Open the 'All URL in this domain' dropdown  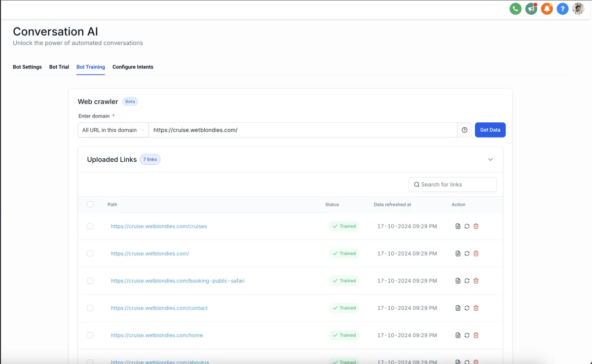[113, 130]
